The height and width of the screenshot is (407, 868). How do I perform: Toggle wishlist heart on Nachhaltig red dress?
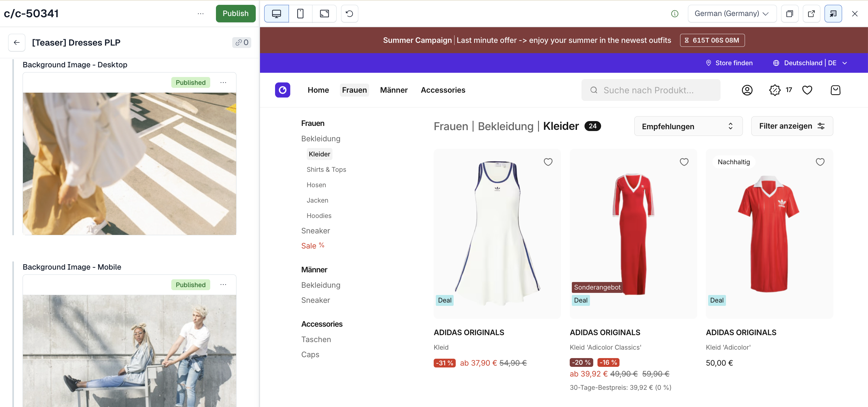click(820, 162)
